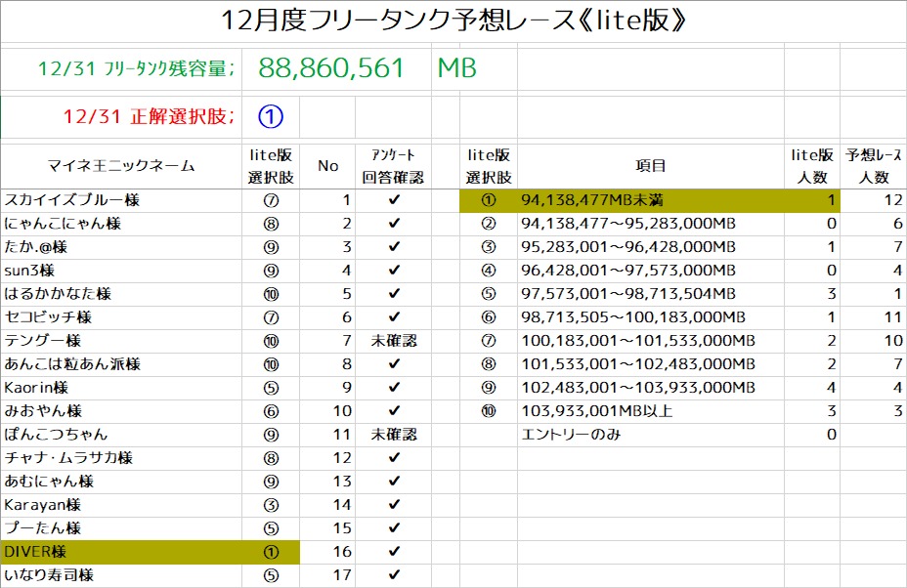
Task: Click the 12月度フリータンク予想レース title cell
Action: [453, 21]
